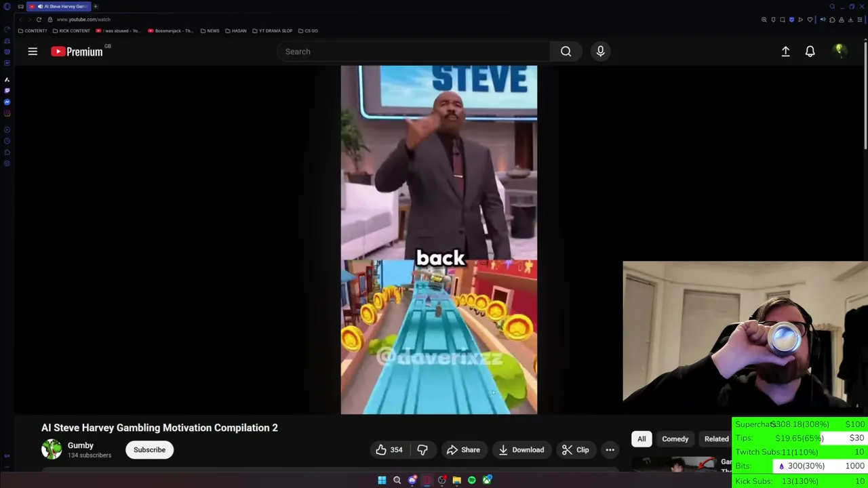Open the Opera sidebar workspace icon
This screenshot has width=868, height=488.
coord(7,29)
